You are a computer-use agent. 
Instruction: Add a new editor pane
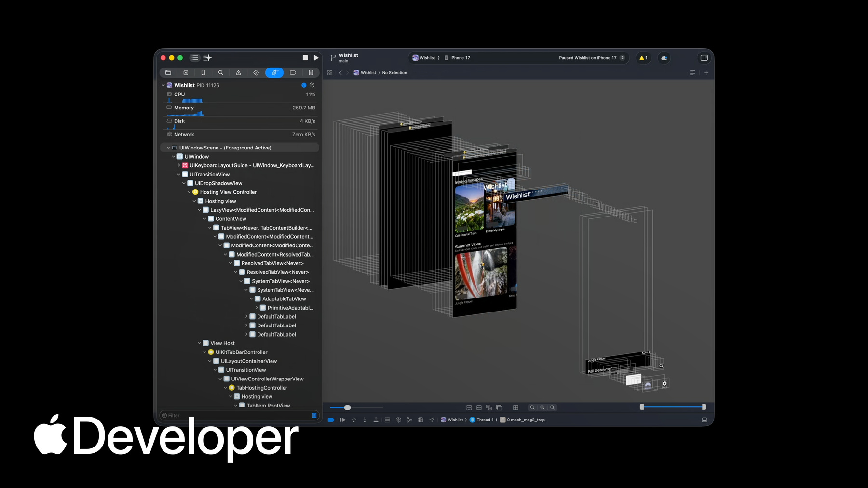pyautogui.click(x=706, y=73)
